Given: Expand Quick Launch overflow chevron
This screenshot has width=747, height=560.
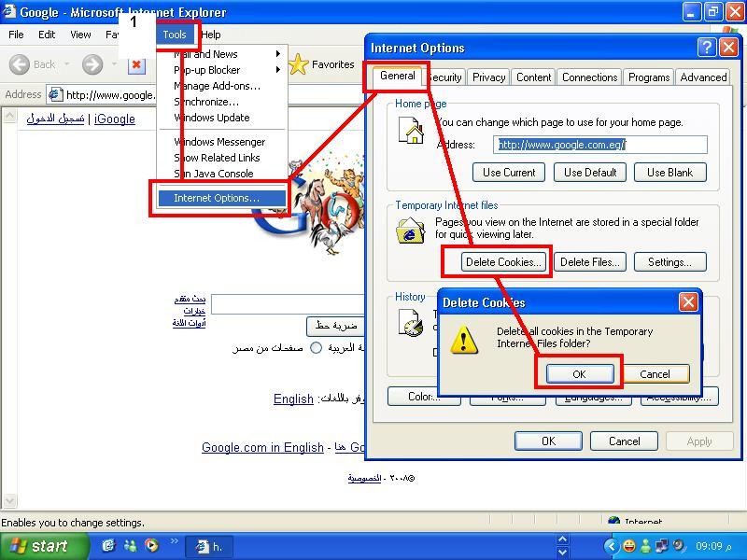Looking at the screenshot, I should click(174, 541).
